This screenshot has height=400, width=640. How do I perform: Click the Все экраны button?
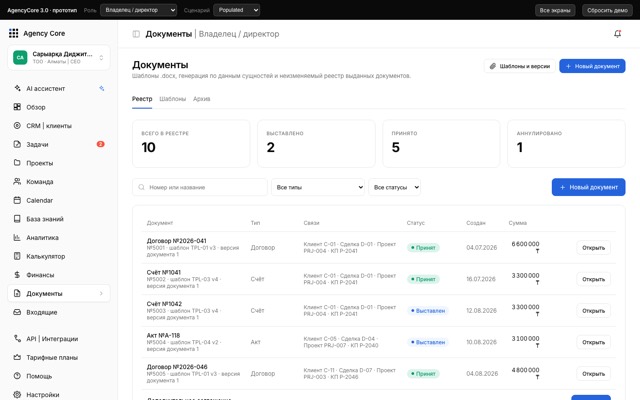pos(555,10)
